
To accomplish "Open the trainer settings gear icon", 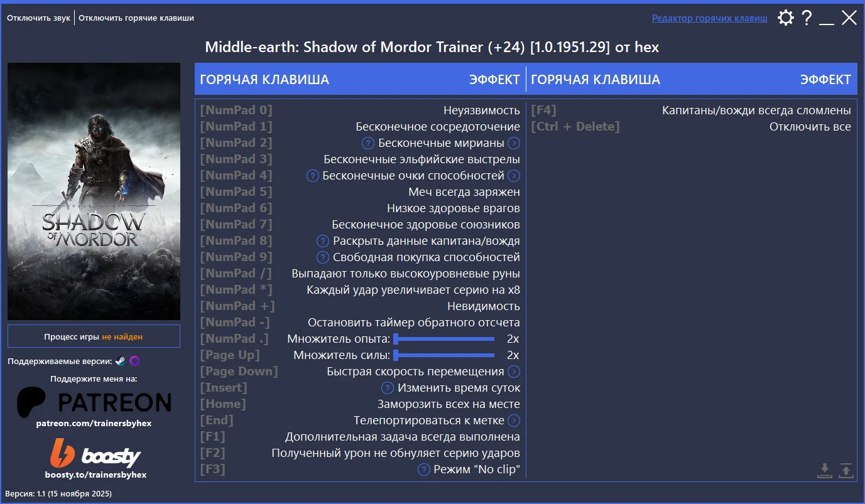I will (785, 18).
